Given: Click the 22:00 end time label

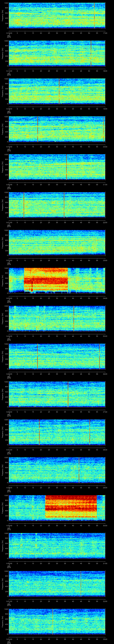Looking at the screenshot, I should click(105, 223).
